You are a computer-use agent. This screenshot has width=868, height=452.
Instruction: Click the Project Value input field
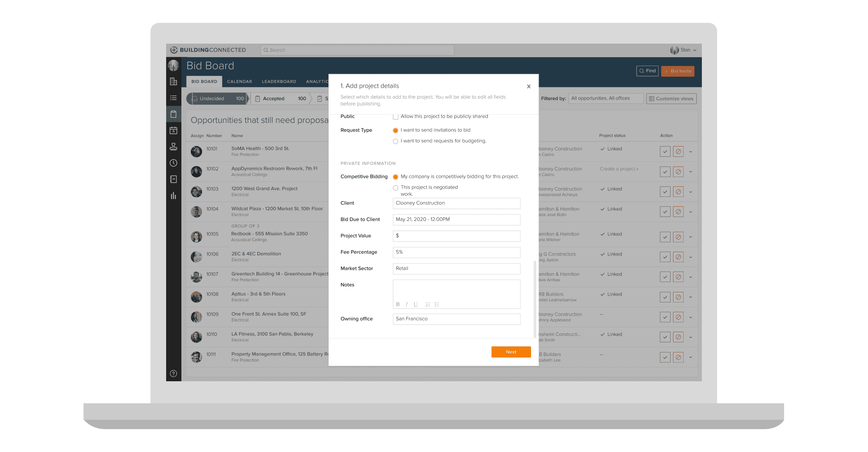(456, 236)
